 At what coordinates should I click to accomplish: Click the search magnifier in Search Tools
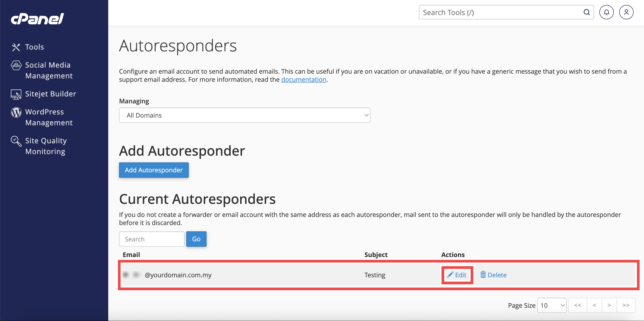pos(586,12)
